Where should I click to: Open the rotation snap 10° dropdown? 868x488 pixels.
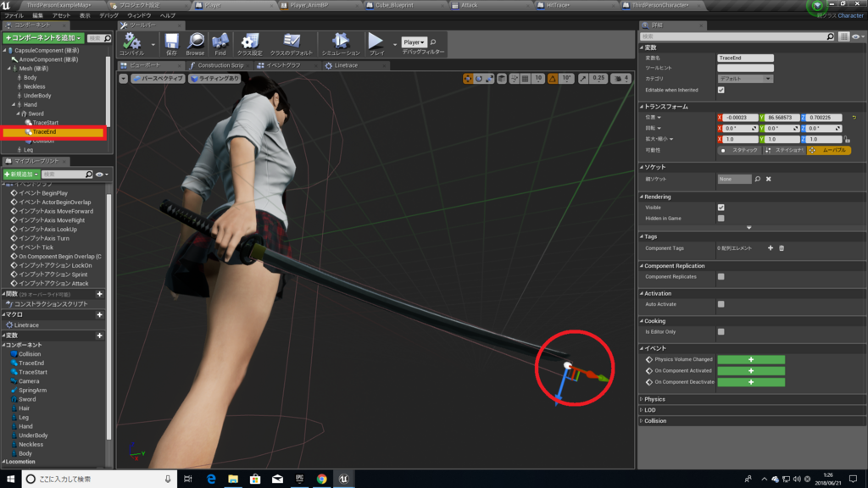[567, 79]
